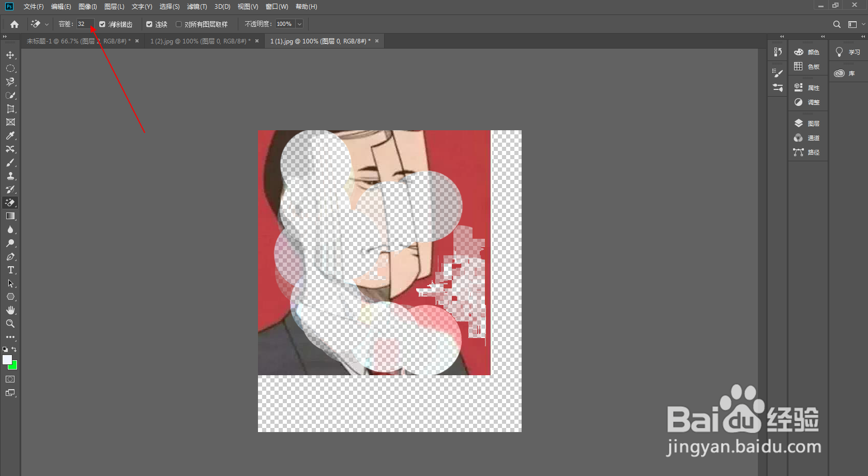Change the screen mode

[10, 393]
